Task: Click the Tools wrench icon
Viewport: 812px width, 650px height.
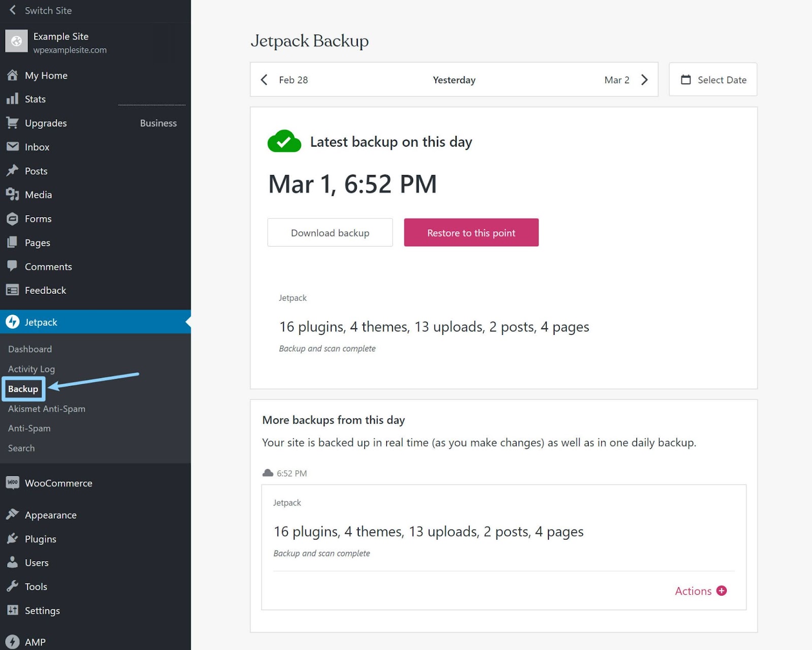Action: pos(13,586)
